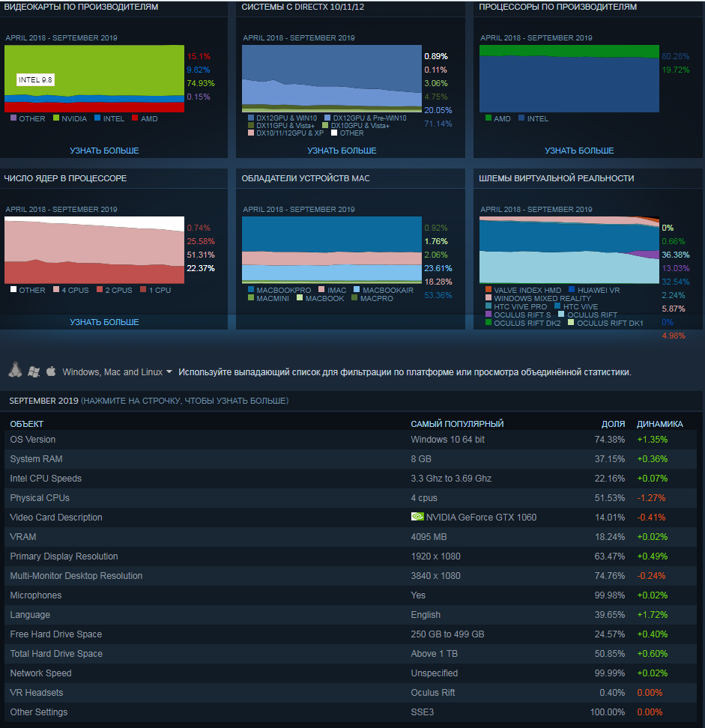Click the processors by manufacturer area chart

(x=569, y=79)
